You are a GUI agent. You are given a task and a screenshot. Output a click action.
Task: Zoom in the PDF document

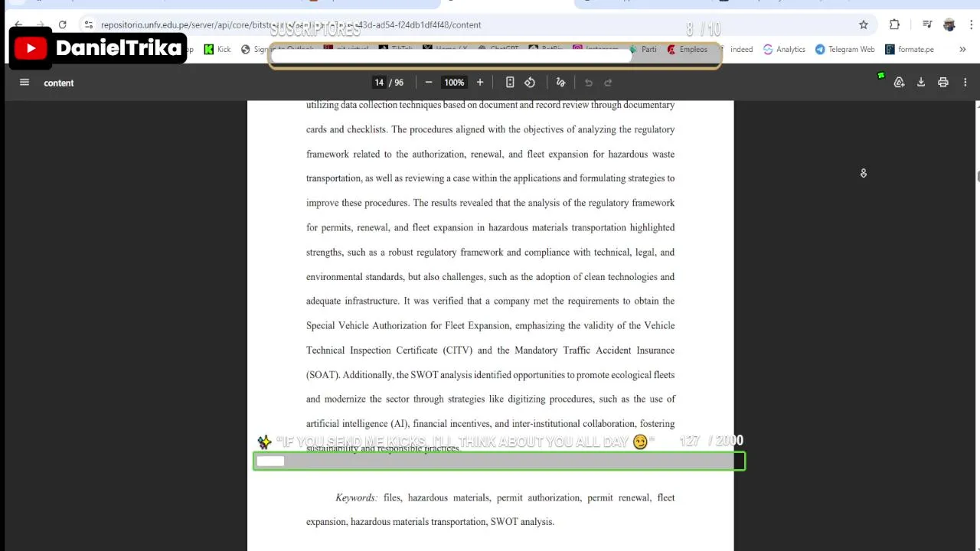tap(480, 83)
